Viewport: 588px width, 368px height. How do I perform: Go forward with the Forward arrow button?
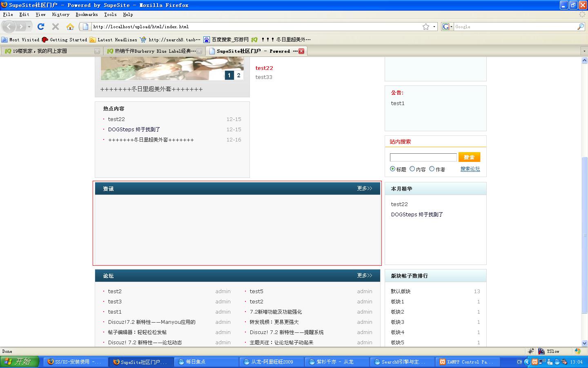point(21,27)
